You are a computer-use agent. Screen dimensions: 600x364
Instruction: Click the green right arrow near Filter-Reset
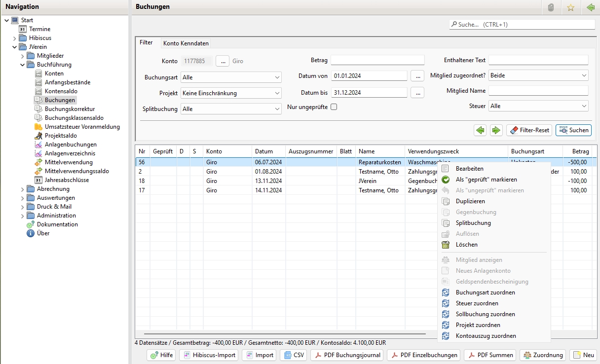click(496, 130)
